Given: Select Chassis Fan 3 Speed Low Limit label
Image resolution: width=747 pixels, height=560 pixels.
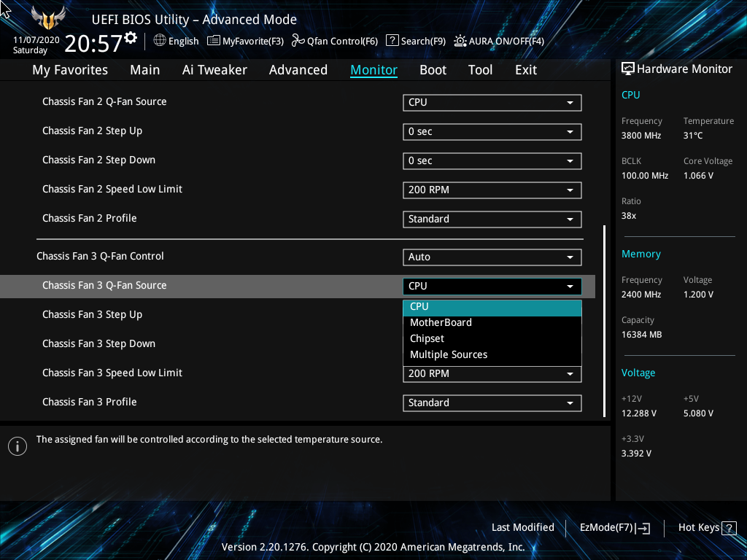Looking at the screenshot, I should (x=112, y=373).
